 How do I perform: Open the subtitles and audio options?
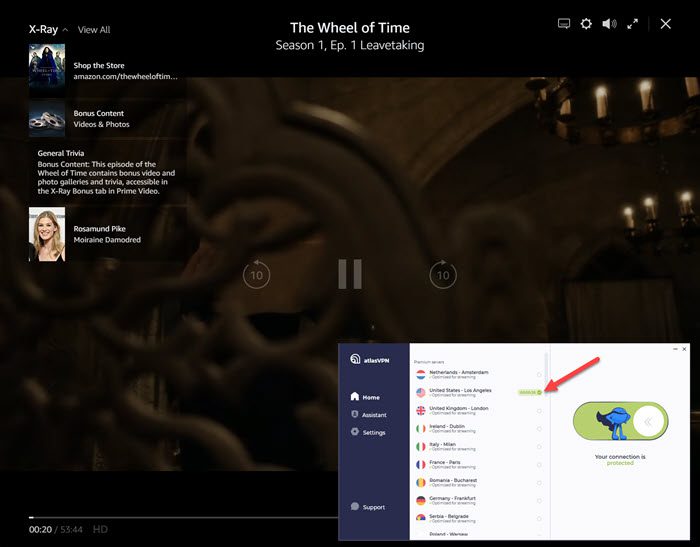tap(564, 24)
